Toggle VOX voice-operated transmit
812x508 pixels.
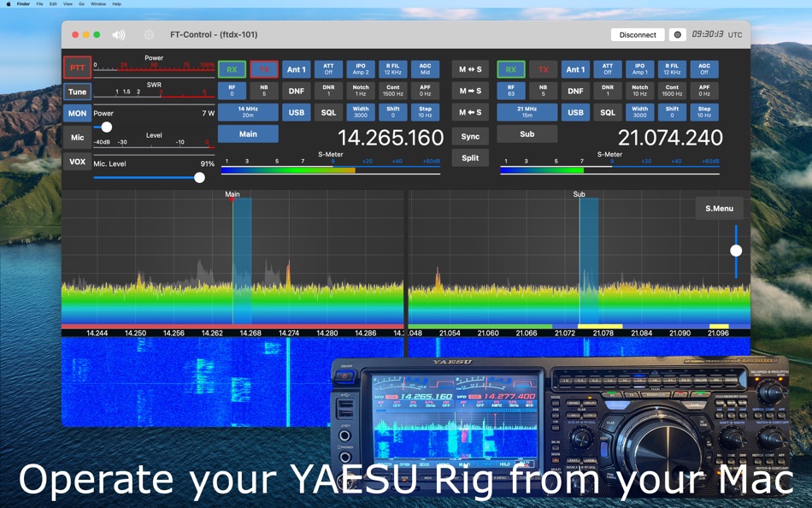point(77,162)
